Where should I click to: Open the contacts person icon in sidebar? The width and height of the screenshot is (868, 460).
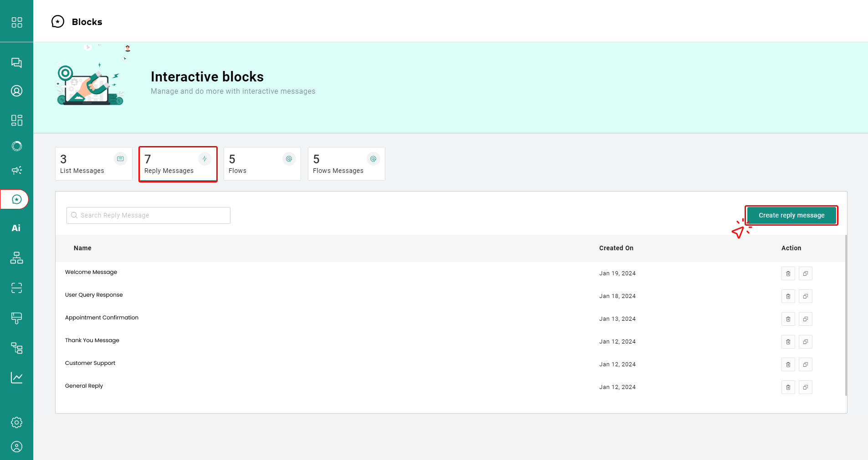pyautogui.click(x=16, y=91)
